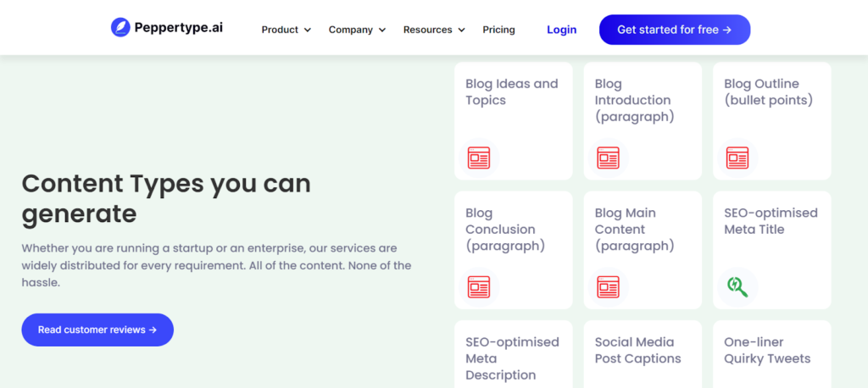Click the green magnifier icon for SEO Meta Title

(x=737, y=287)
